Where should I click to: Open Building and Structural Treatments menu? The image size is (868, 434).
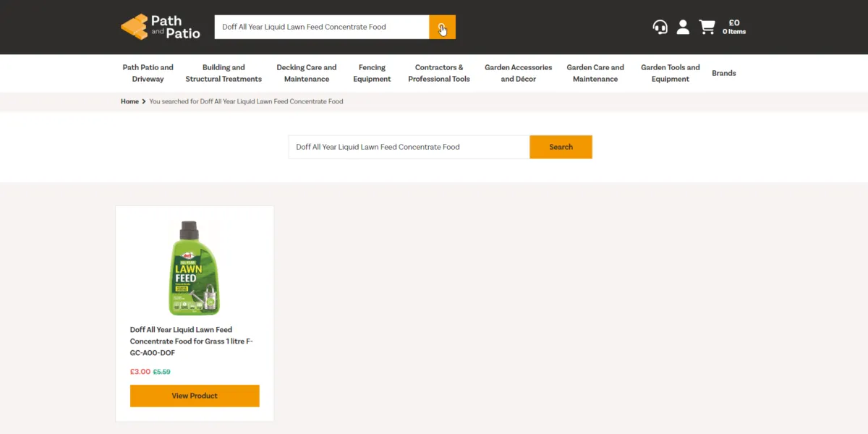click(224, 73)
